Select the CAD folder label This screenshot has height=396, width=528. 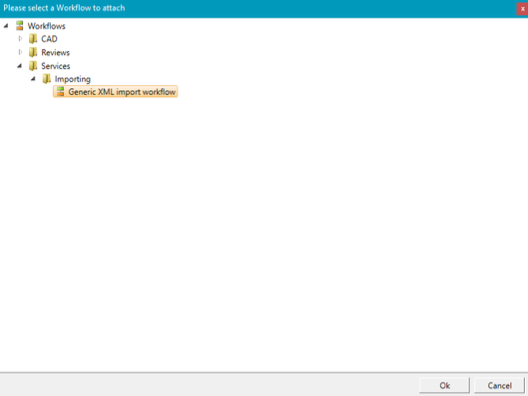tap(49, 39)
